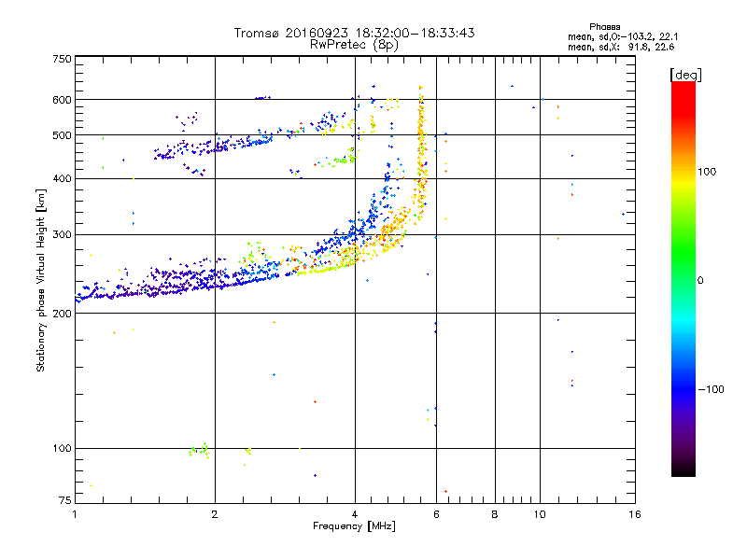Click the y-axis tick label "75"
This screenshot has height=560, width=747.
click(65, 500)
